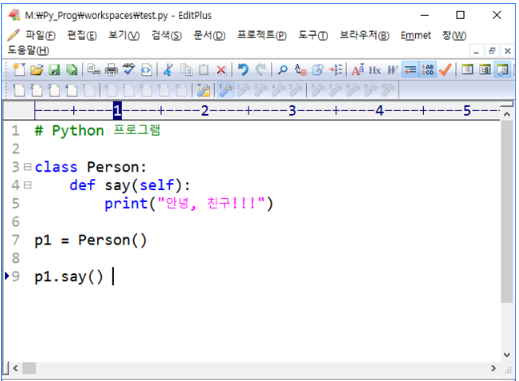Toggle line number display button
The height and width of the screenshot is (381, 519).
pos(427,70)
